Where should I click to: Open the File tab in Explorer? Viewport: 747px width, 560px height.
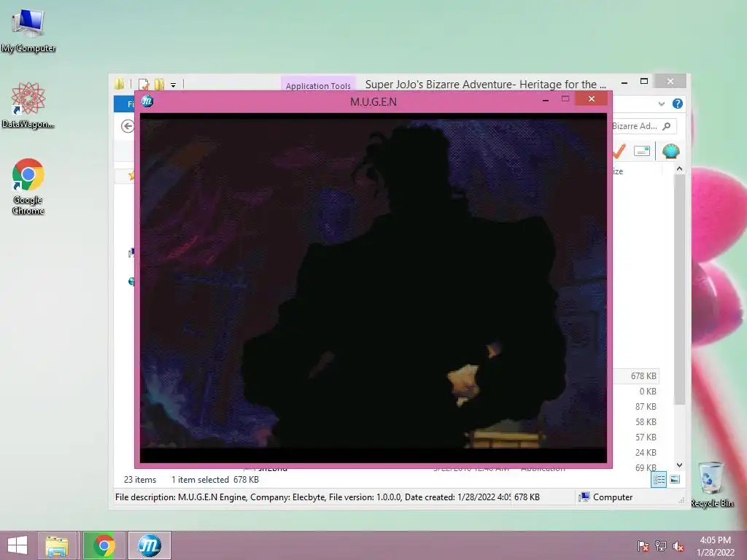click(x=125, y=104)
